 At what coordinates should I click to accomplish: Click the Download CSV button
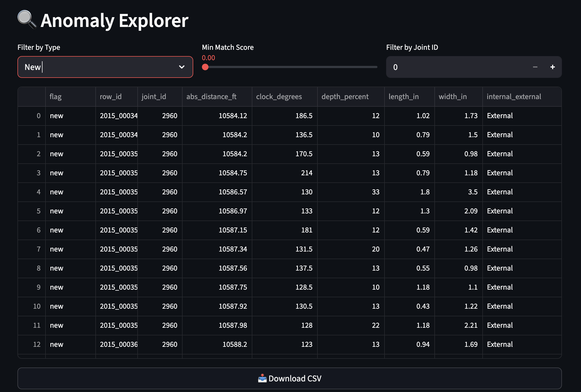[x=289, y=378]
